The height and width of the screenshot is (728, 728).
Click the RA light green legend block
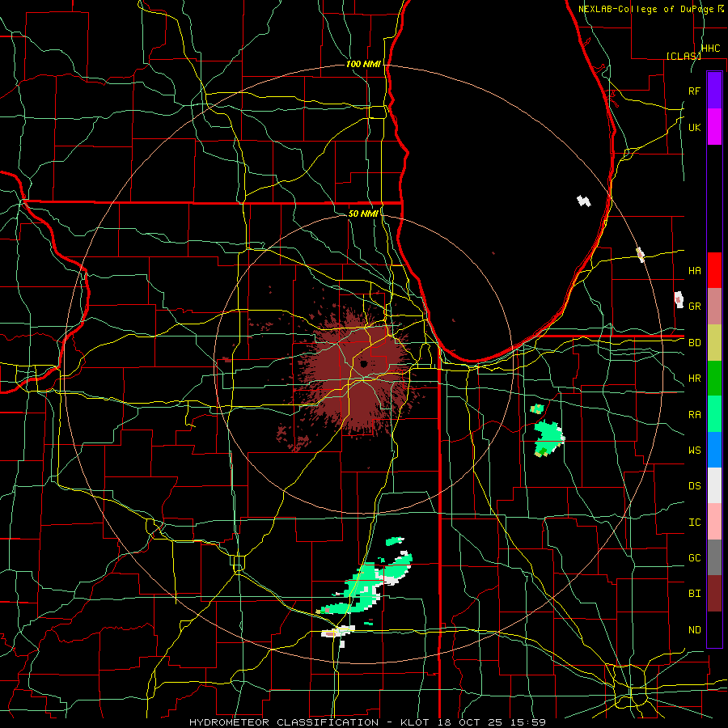click(x=714, y=413)
